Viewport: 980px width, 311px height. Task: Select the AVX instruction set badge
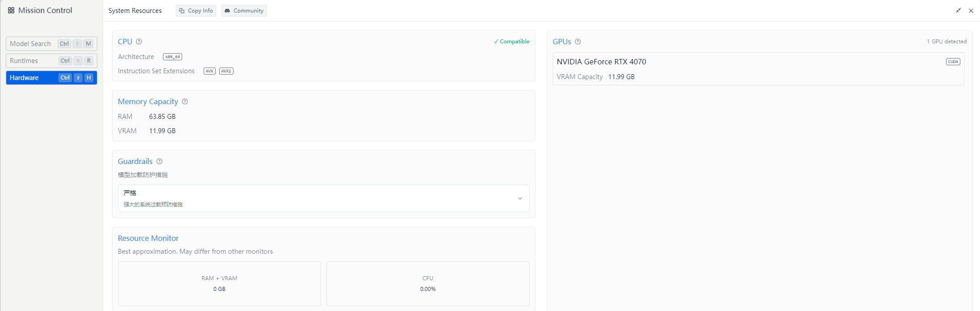tap(209, 71)
